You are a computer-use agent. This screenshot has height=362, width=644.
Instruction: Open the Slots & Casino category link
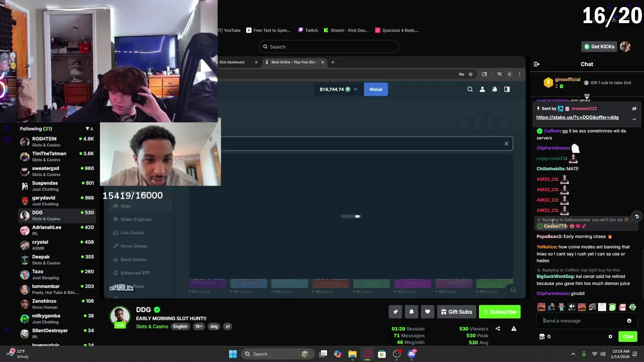(152, 327)
